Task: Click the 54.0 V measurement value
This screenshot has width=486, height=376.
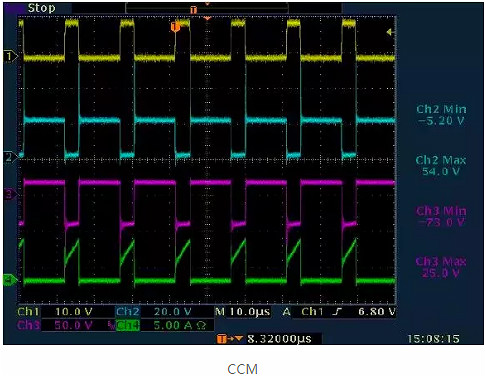Action: pos(441,171)
